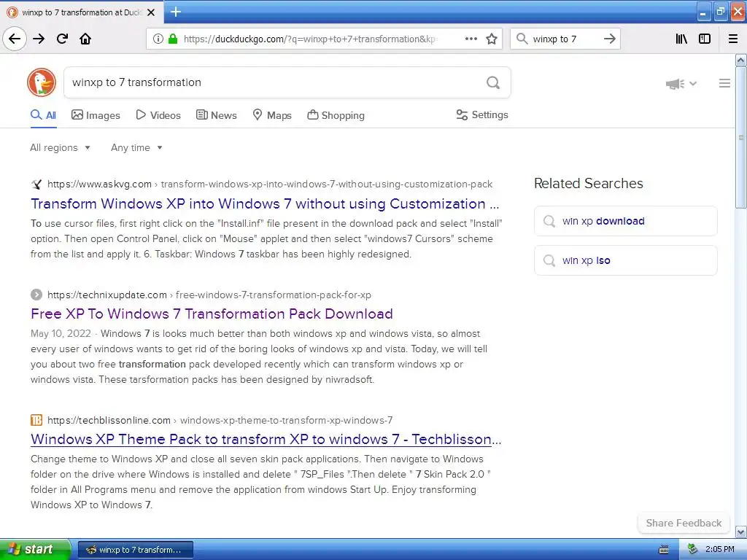Click the Share Feedback button
747x560 pixels.
coord(684,523)
